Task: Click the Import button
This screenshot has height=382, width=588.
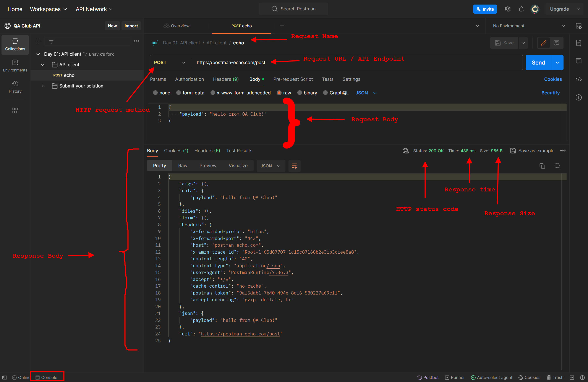Action: click(x=131, y=26)
